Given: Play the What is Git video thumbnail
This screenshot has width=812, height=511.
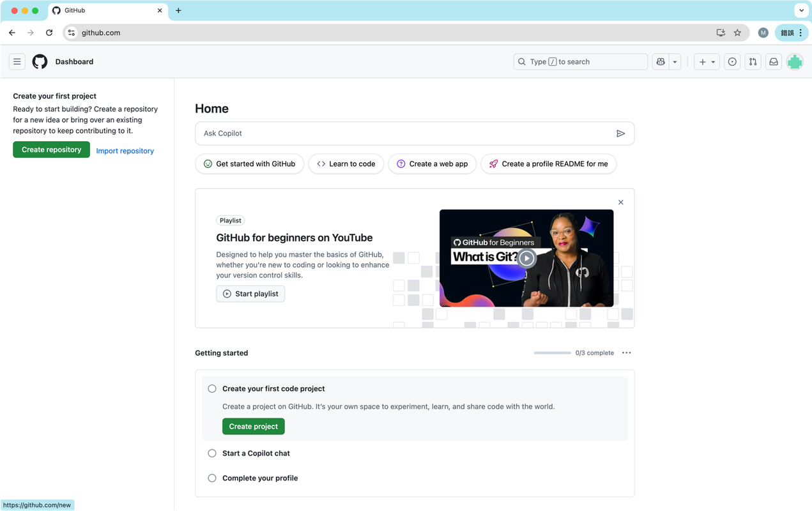Looking at the screenshot, I should click(526, 258).
